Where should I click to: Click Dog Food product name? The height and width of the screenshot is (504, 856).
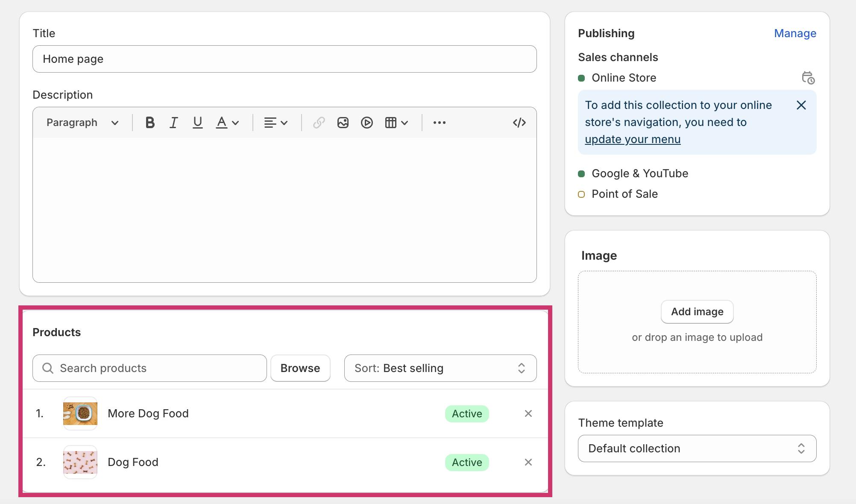[133, 462]
